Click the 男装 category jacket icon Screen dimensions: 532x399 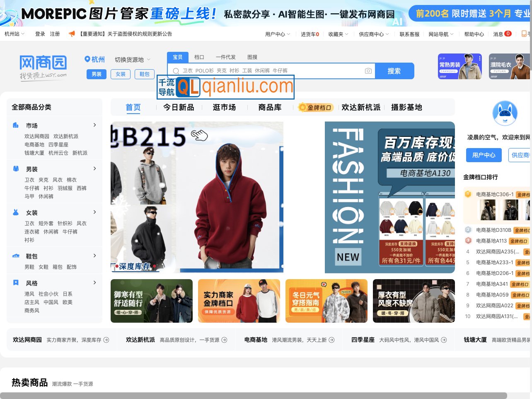pos(16,169)
